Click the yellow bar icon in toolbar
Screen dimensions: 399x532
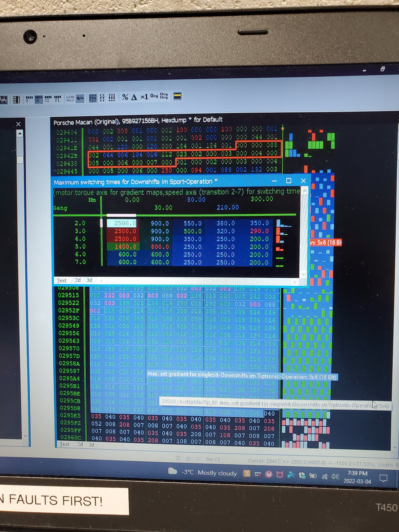[x=177, y=96]
